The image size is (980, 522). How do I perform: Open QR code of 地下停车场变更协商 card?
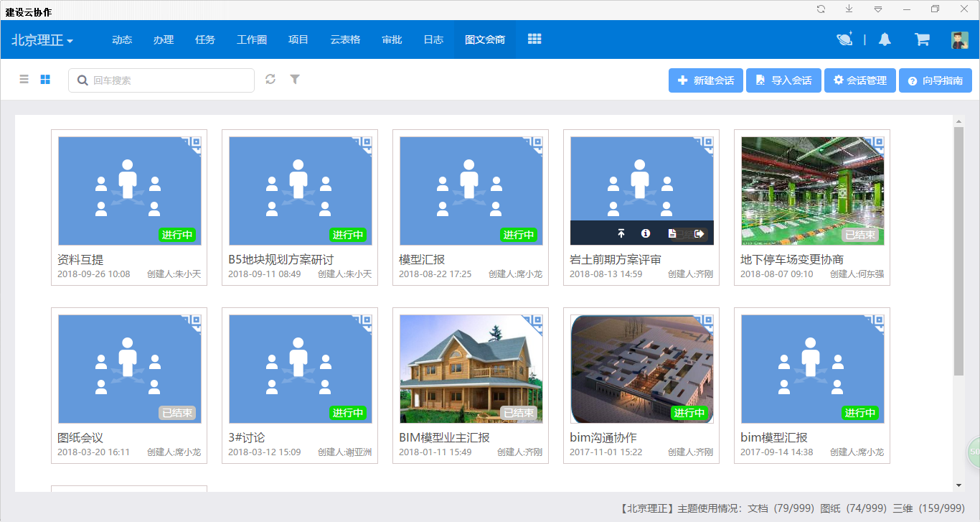tap(877, 144)
